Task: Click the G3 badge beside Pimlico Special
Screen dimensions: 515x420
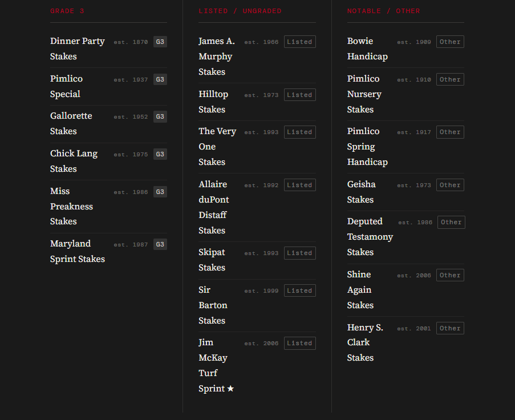Action: [x=160, y=79]
